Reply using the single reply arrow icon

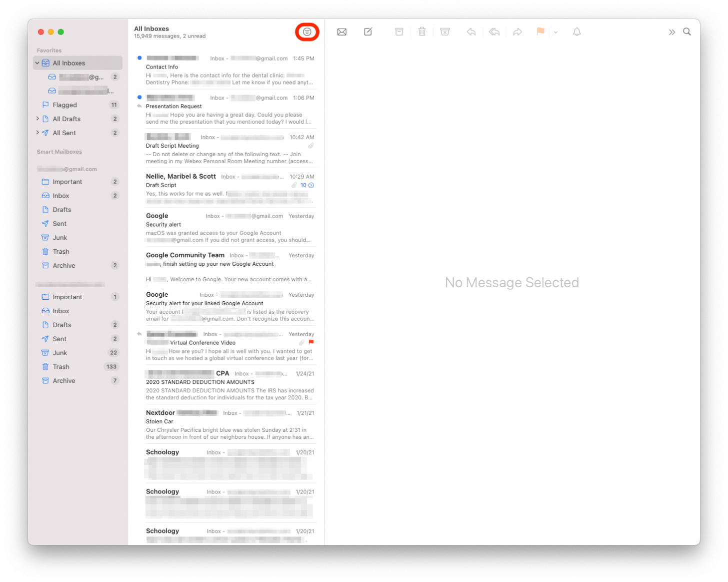[x=470, y=32]
